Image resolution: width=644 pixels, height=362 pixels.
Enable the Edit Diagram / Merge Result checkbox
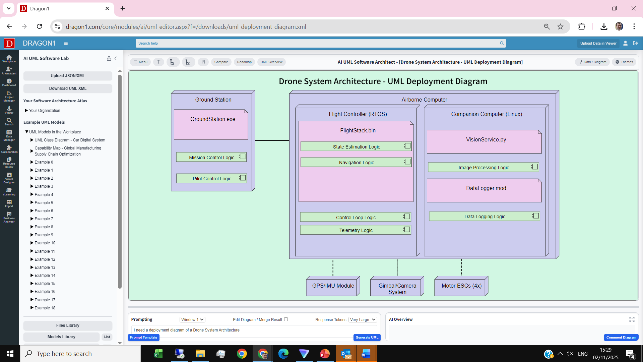(286, 319)
